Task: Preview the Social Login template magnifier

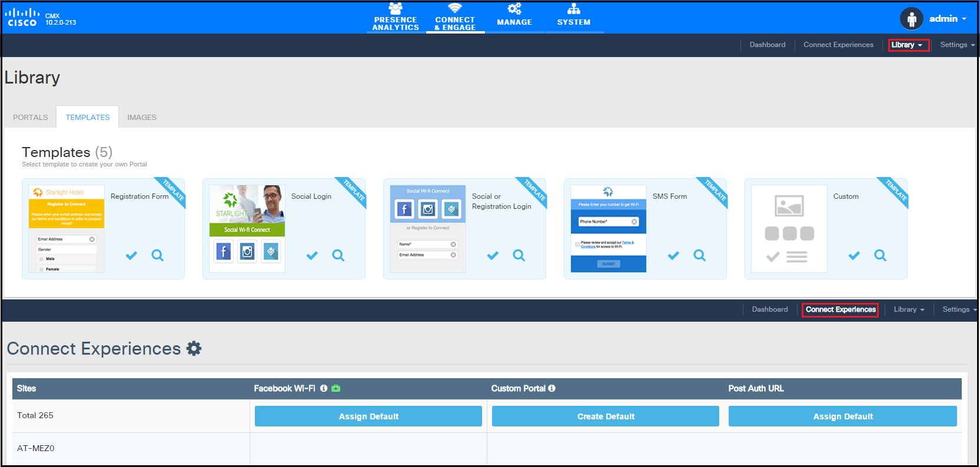Action: pos(338,255)
